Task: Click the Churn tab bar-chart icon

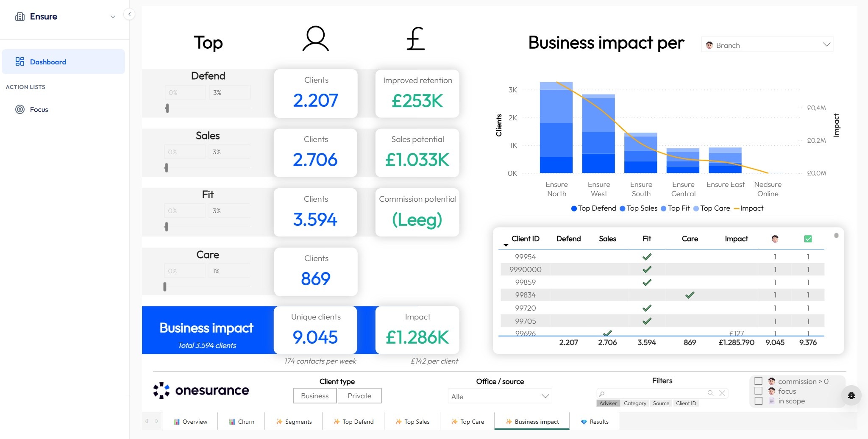Action: click(x=232, y=422)
